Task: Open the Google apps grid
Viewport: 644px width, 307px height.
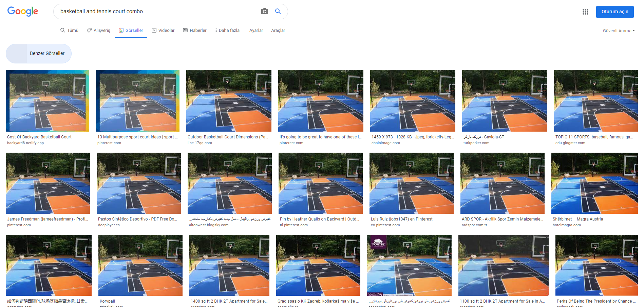Action: pos(585,12)
